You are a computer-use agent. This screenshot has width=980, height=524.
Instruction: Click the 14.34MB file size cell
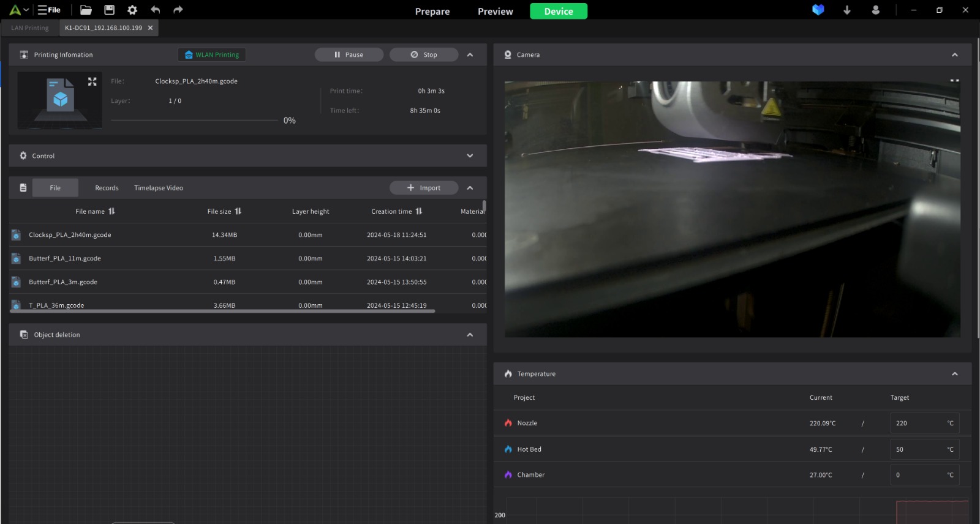pos(224,235)
